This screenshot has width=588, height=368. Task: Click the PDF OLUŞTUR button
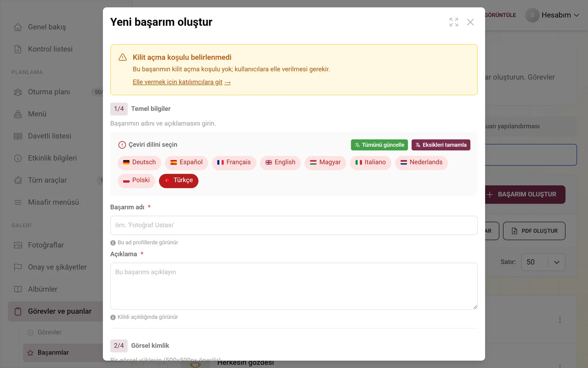(534, 231)
